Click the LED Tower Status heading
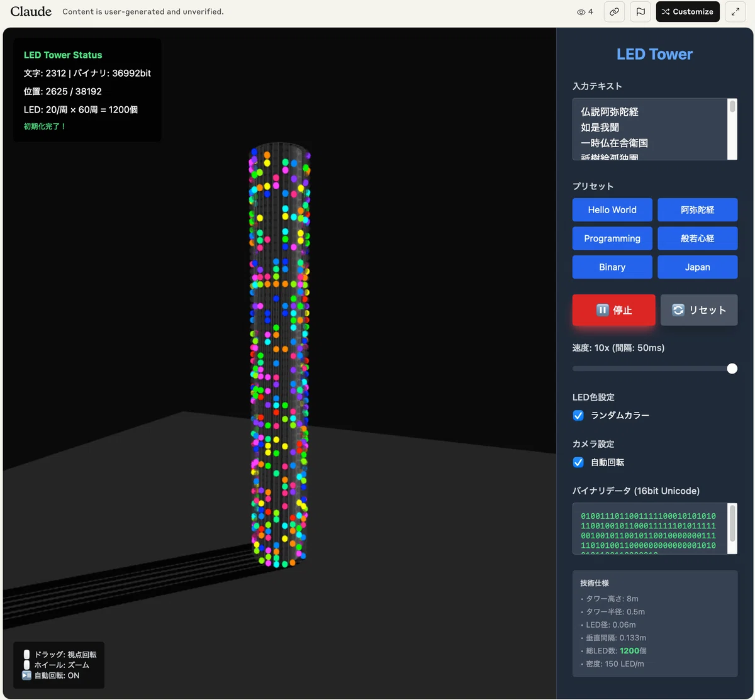Viewport: 755px width, 700px height. pos(63,55)
